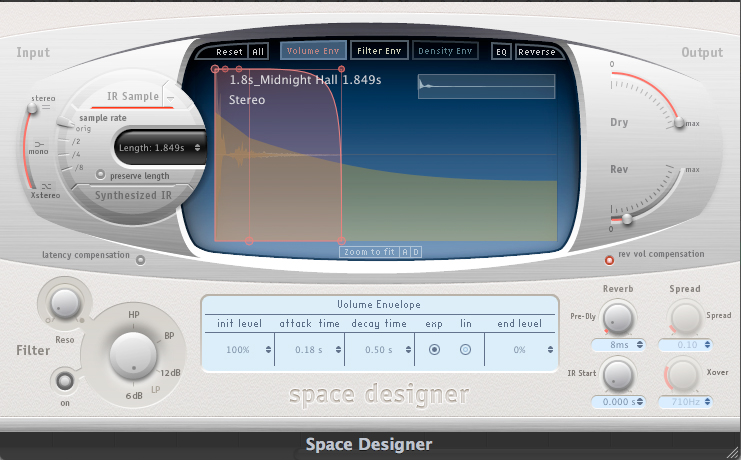Click the Reset button
The width and height of the screenshot is (741, 460).
[x=229, y=52]
